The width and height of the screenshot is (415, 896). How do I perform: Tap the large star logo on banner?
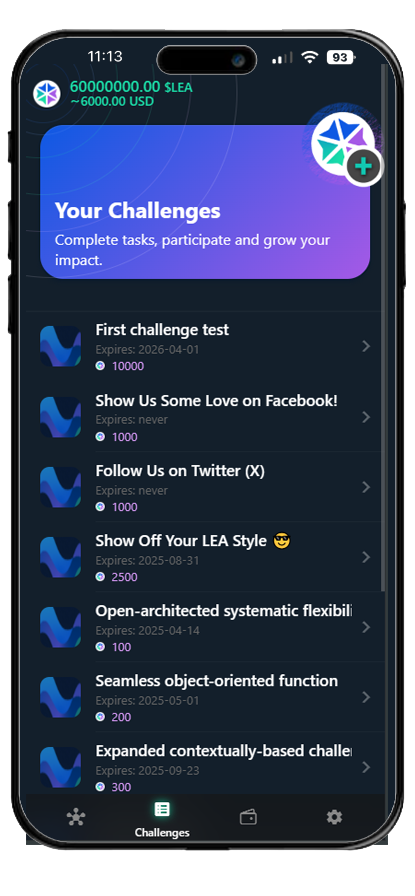coord(342,143)
